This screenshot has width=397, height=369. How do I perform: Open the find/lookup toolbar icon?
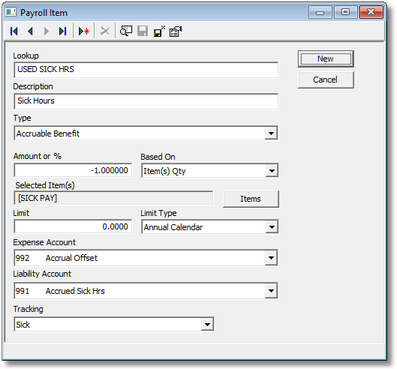click(x=126, y=31)
